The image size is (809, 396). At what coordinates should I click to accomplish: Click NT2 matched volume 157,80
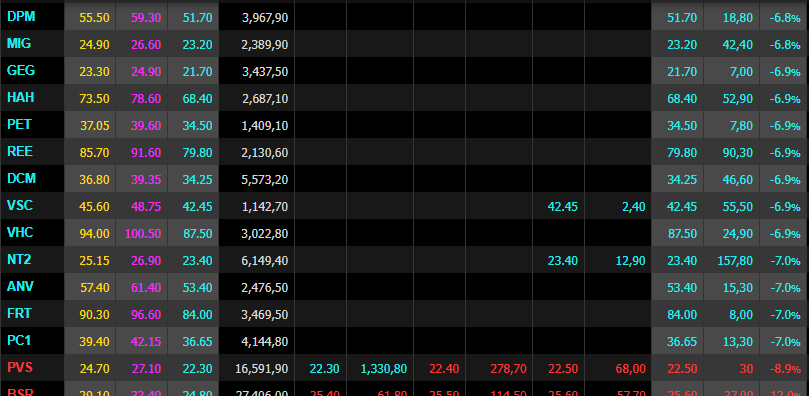(735, 261)
